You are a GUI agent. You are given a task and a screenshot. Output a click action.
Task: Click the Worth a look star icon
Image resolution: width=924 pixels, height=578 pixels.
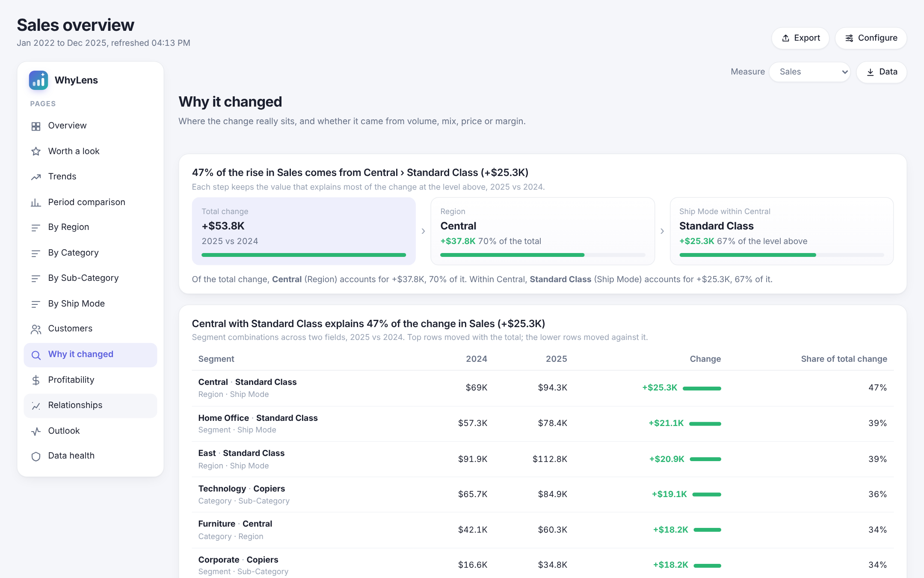[x=36, y=152]
